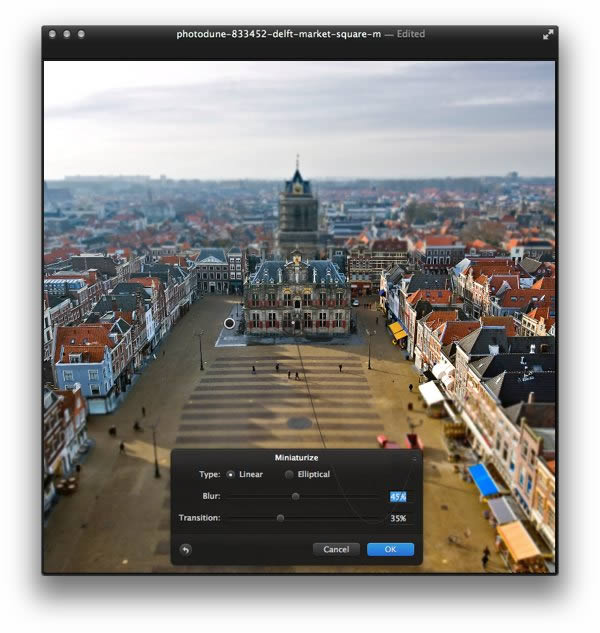Click the reset arrow icon in Miniaturize dialog
Viewport: 600px width, 633px height.
186,549
